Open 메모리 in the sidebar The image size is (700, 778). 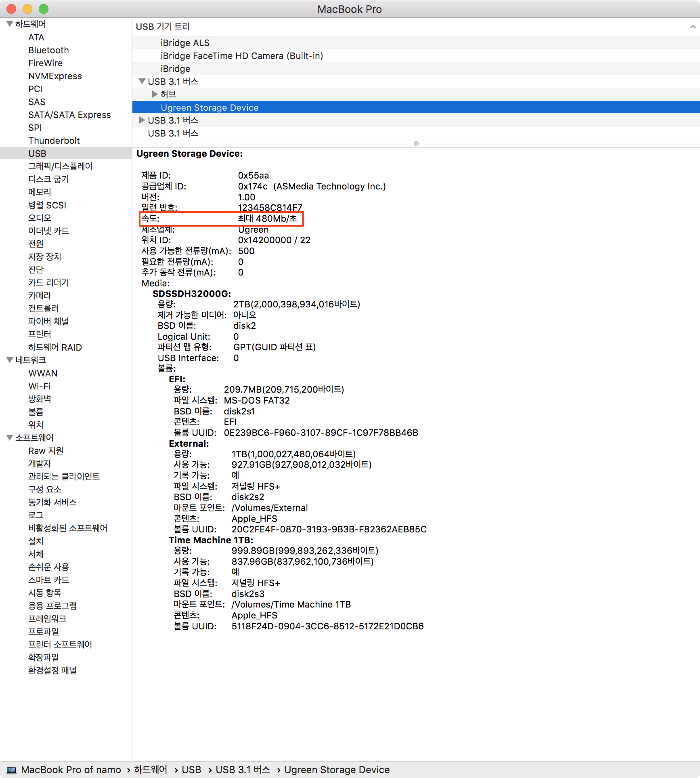[x=40, y=192]
